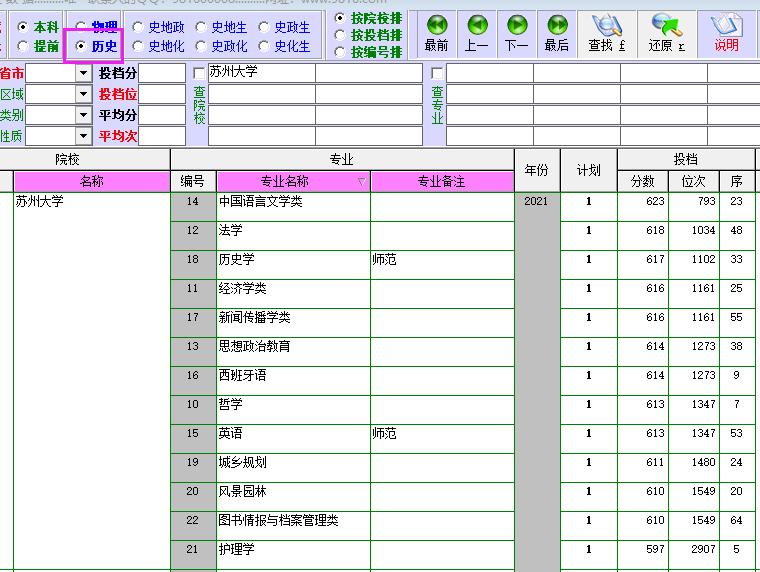This screenshot has height=572, width=760.
Task: Tick the 查院校 checkbox
Action: (x=199, y=74)
